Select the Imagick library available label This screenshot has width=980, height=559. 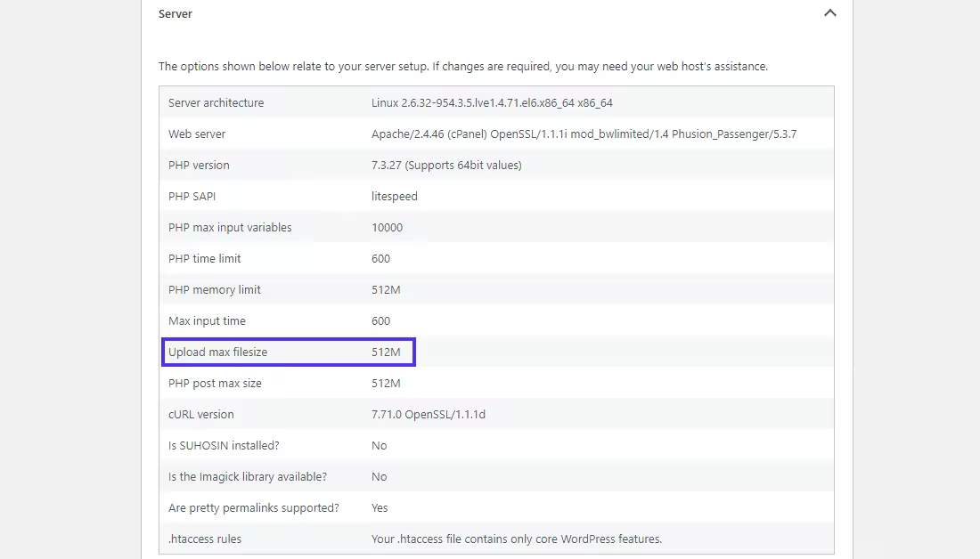coord(248,477)
